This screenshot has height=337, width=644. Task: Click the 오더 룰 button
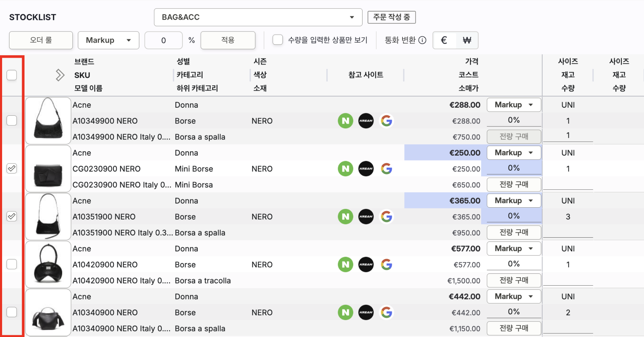tap(41, 40)
